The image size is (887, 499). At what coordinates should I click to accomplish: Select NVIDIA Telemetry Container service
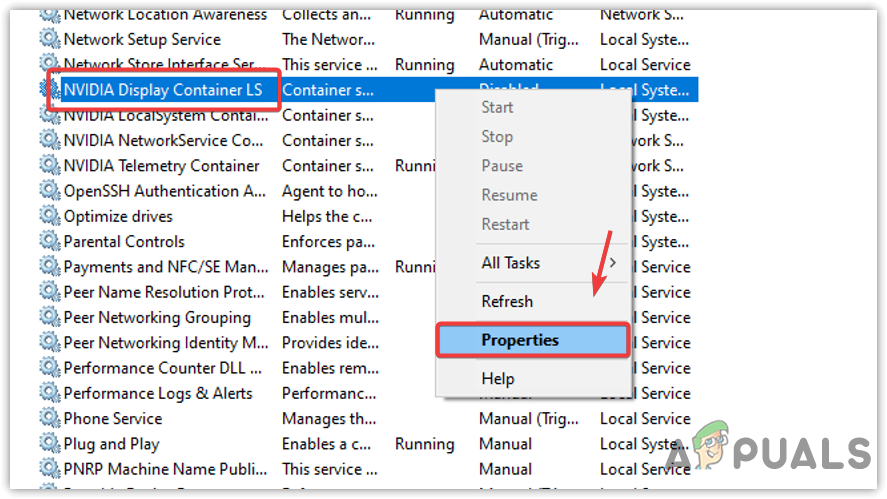[x=162, y=165]
